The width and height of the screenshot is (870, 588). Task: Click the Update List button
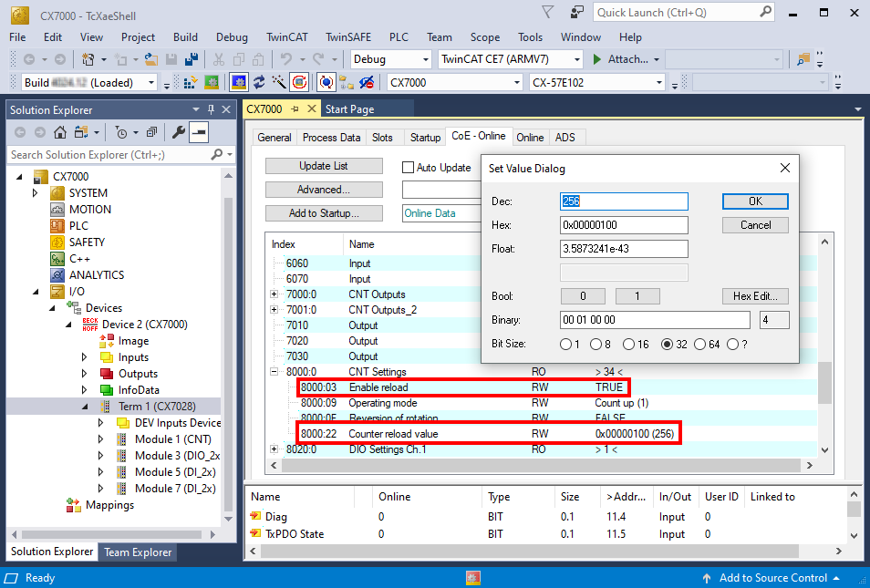coord(324,166)
